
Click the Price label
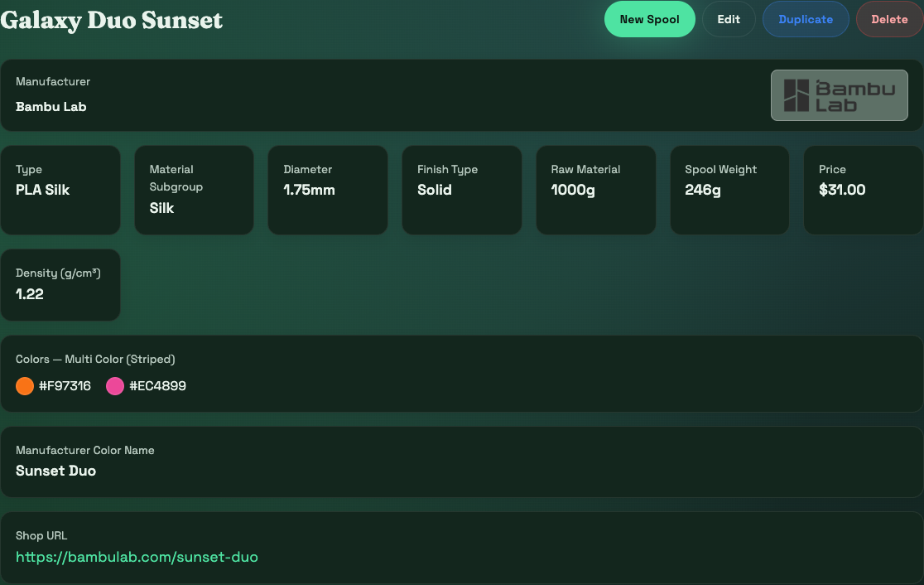point(832,169)
